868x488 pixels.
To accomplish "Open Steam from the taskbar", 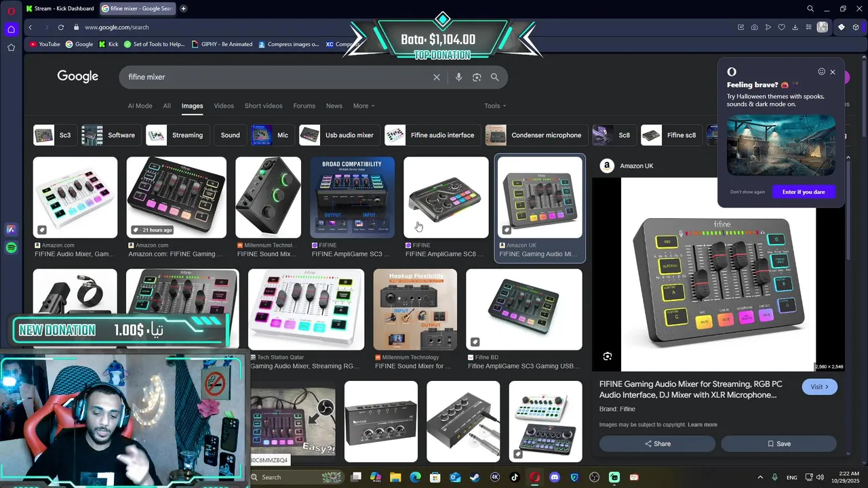I will click(x=475, y=477).
